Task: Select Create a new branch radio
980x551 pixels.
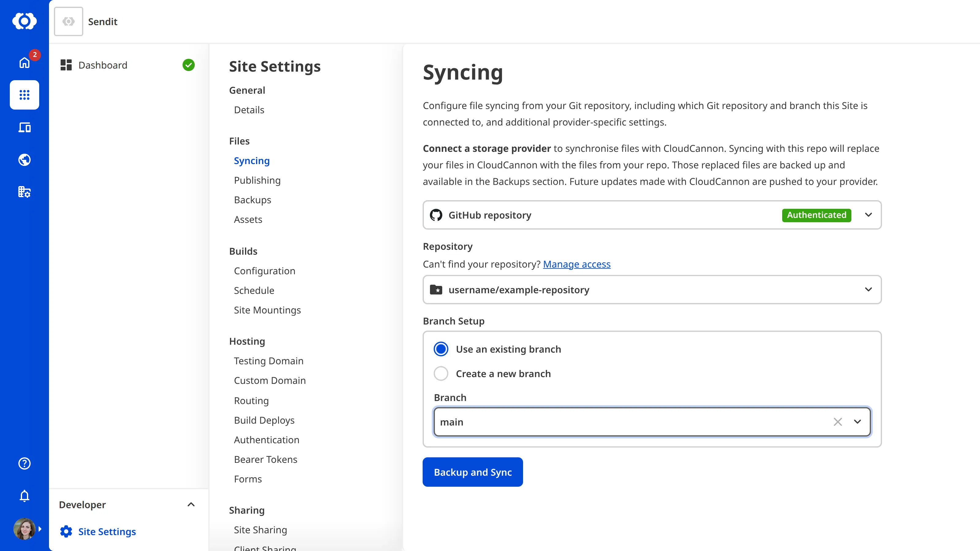Action: (x=441, y=373)
